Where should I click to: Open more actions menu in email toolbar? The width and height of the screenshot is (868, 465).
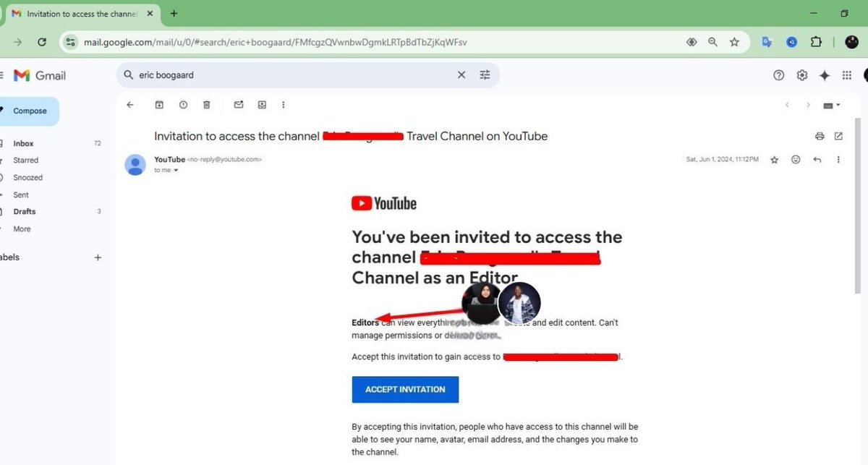283,105
